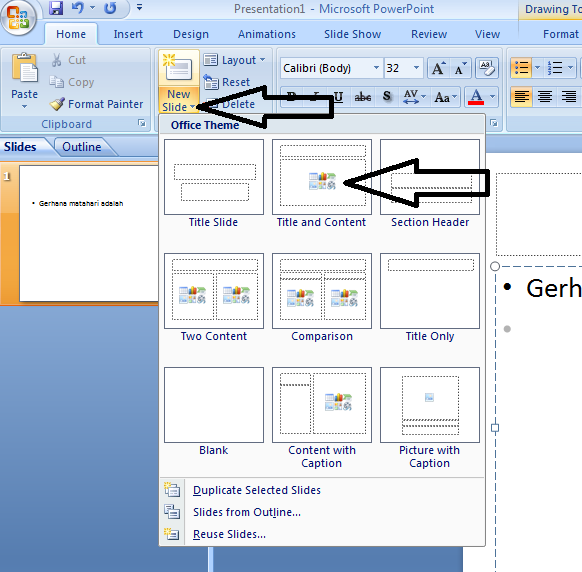Viewport: 582px width, 572px height.
Task: Click the Clear Formatting eraser icon
Action: pos(486,68)
